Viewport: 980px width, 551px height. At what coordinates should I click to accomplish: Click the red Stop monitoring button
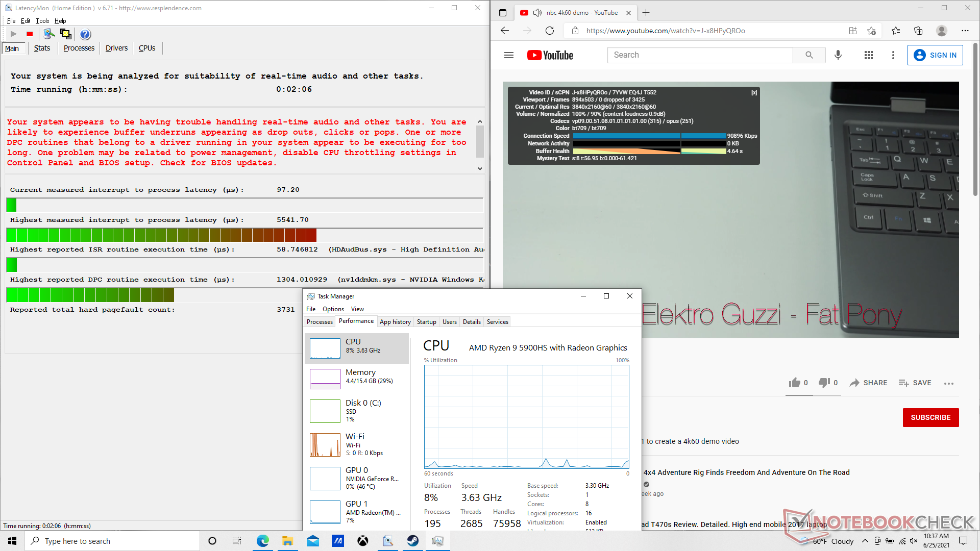click(30, 34)
